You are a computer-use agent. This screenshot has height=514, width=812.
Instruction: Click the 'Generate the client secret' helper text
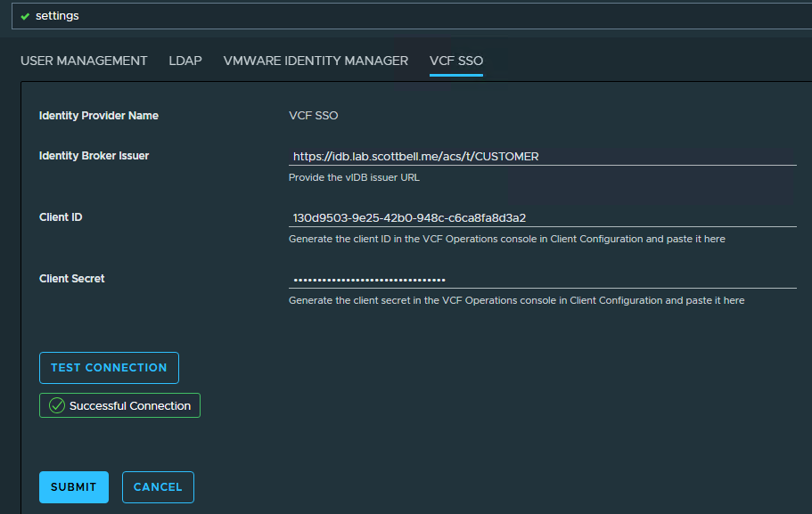516,301
